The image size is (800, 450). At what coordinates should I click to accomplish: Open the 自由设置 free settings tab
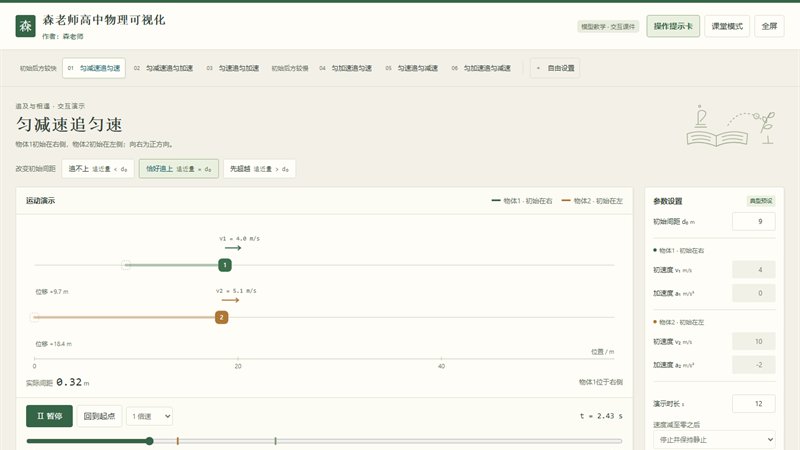555,68
